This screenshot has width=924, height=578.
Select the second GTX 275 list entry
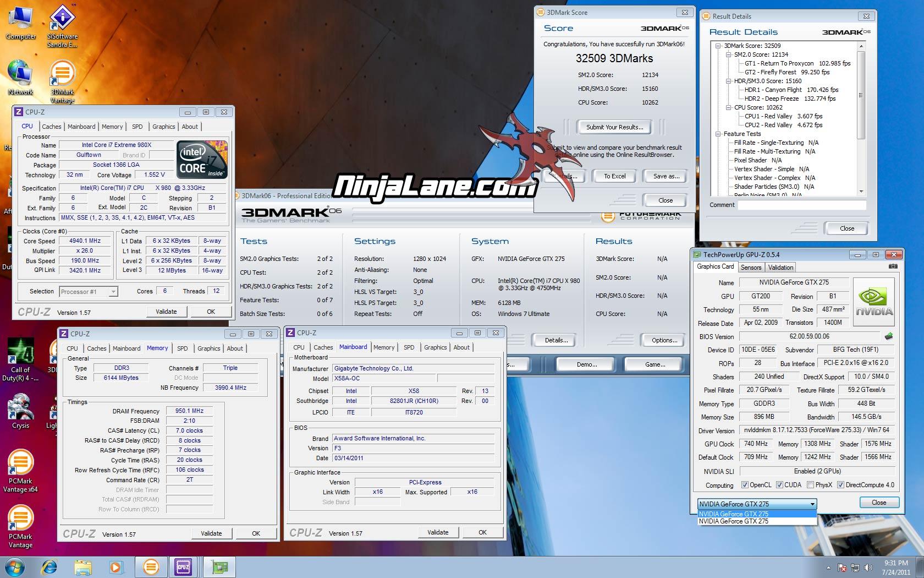tap(757, 521)
